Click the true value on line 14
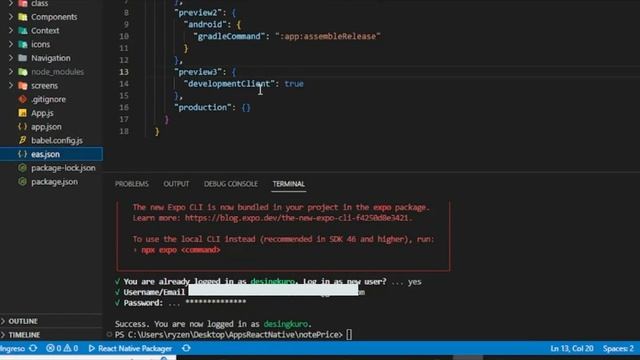640x360 pixels. tap(294, 84)
